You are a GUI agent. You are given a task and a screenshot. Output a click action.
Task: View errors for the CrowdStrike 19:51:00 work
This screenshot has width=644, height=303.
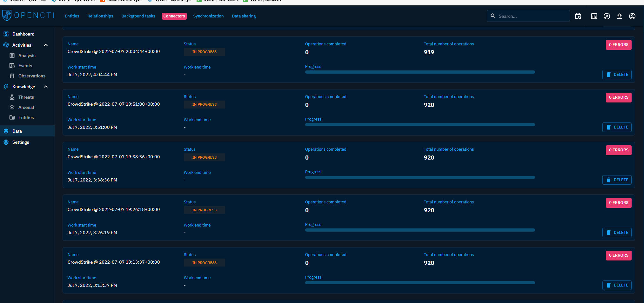(x=618, y=97)
